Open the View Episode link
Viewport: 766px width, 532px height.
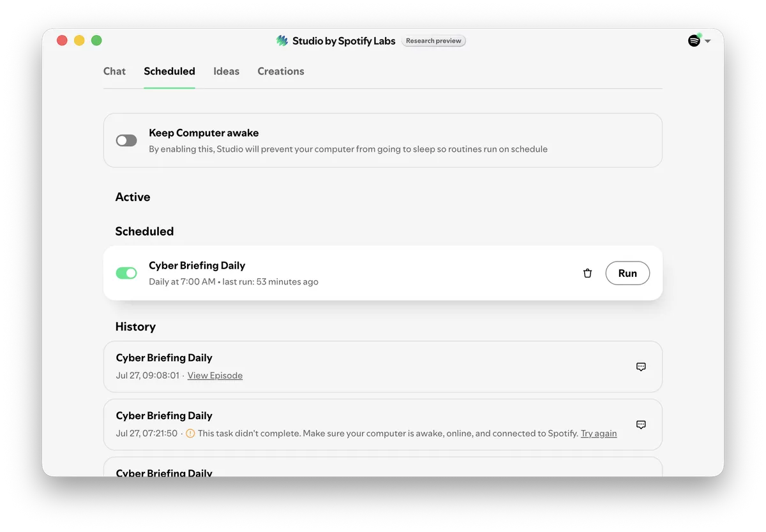point(215,376)
